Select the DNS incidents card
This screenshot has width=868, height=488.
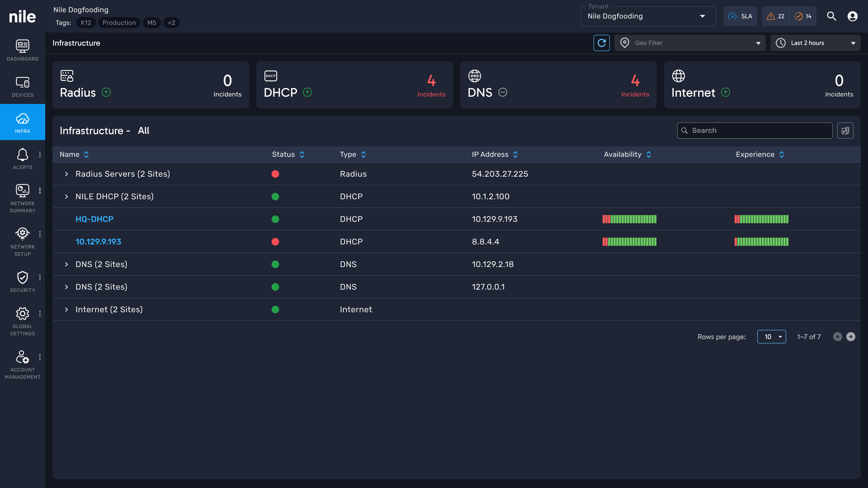click(x=558, y=85)
